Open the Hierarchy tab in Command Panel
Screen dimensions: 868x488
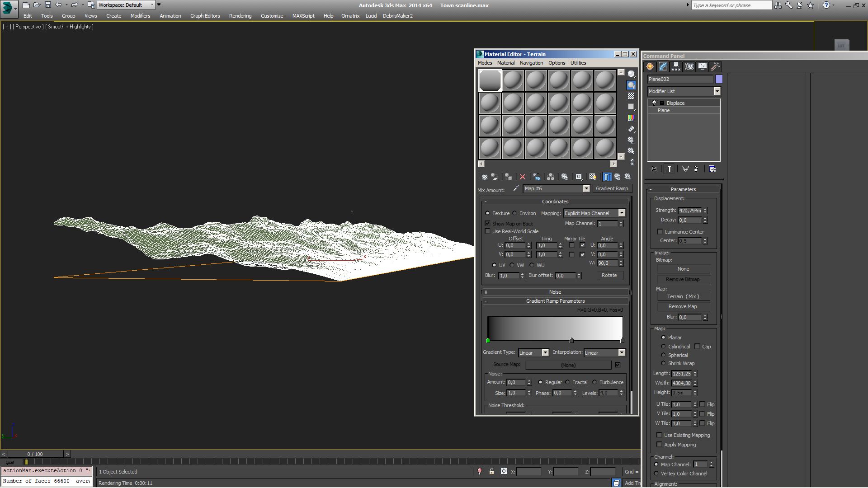(676, 66)
